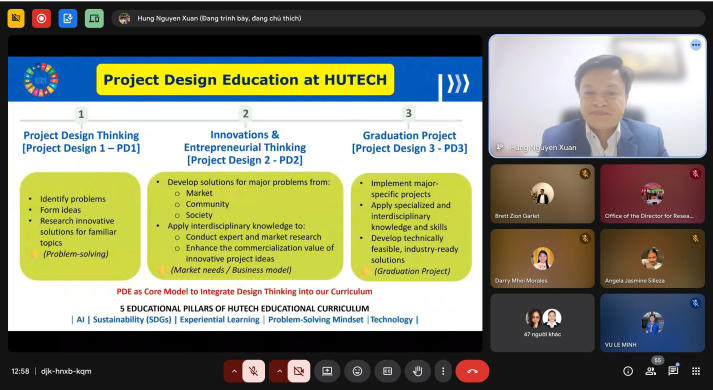Open more options on Hung Nguyen Xuan's tile
This screenshot has height=390, width=713.
pyautogui.click(x=695, y=45)
